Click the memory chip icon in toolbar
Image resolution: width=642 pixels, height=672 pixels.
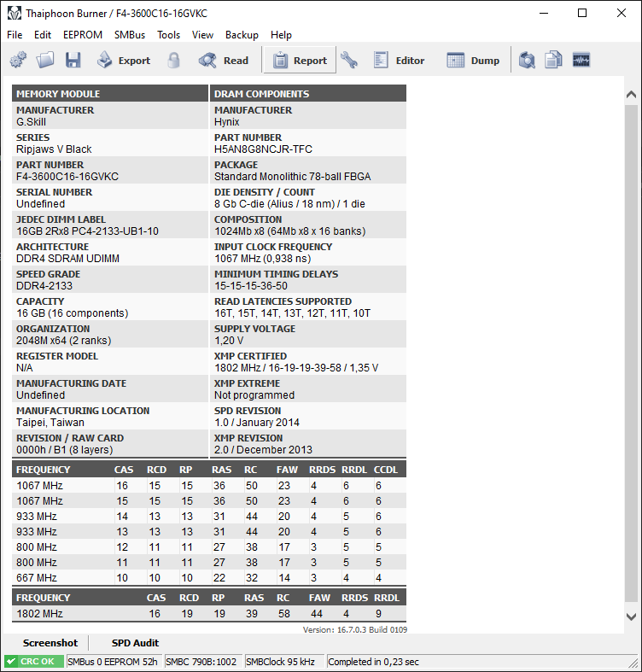pos(581,60)
